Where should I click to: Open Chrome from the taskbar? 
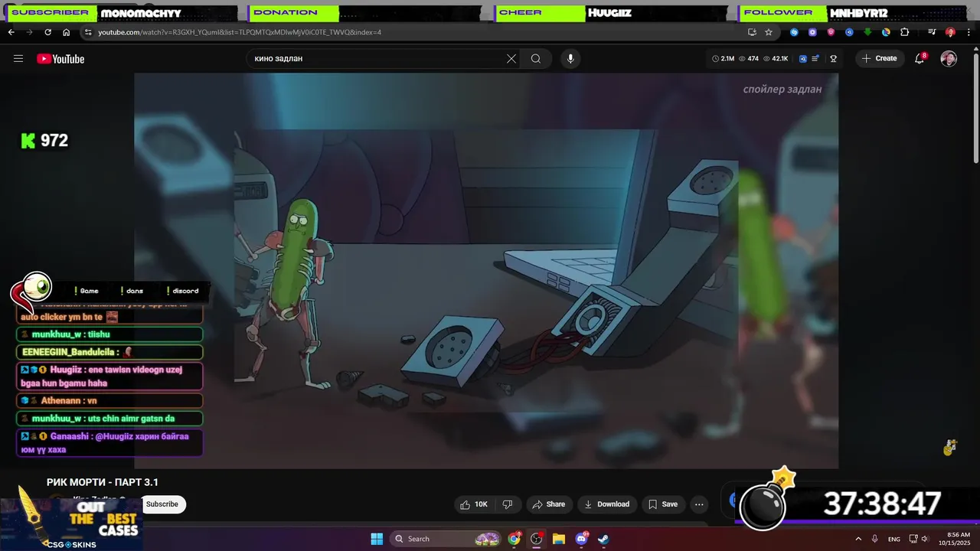(x=514, y=539)
